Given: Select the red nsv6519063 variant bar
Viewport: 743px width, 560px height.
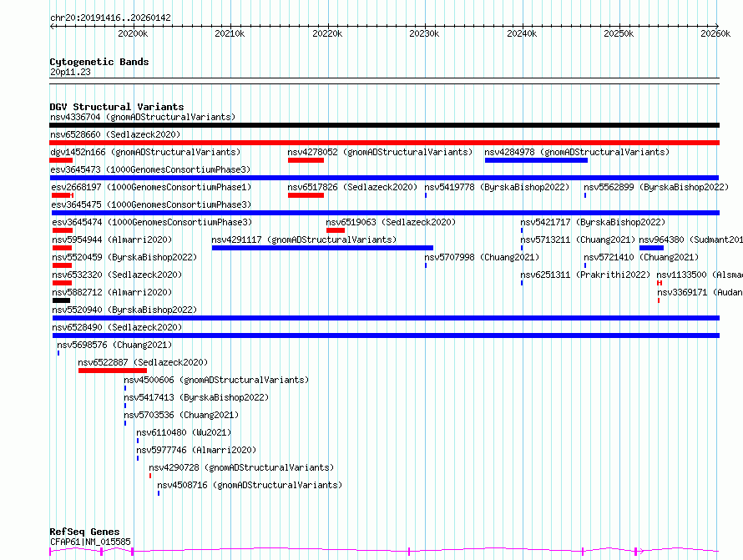Looking at the screenshot, I should tap(336, 230).
